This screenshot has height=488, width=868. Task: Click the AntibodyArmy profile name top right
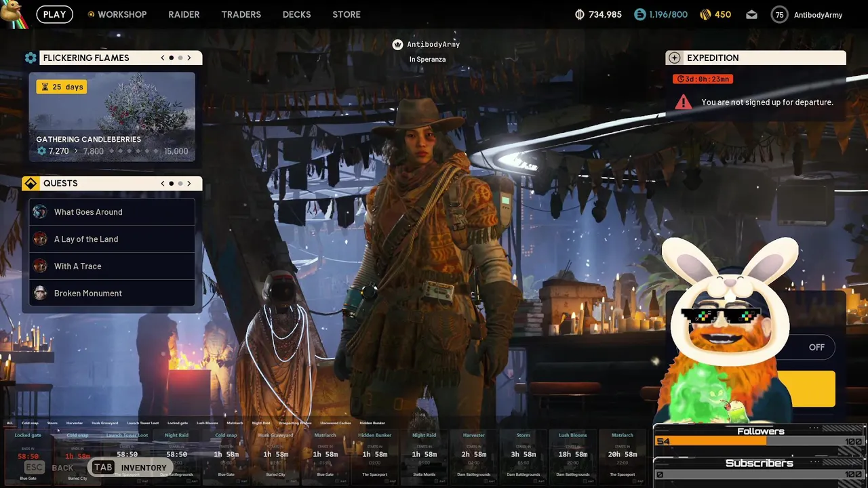(818, 15)
